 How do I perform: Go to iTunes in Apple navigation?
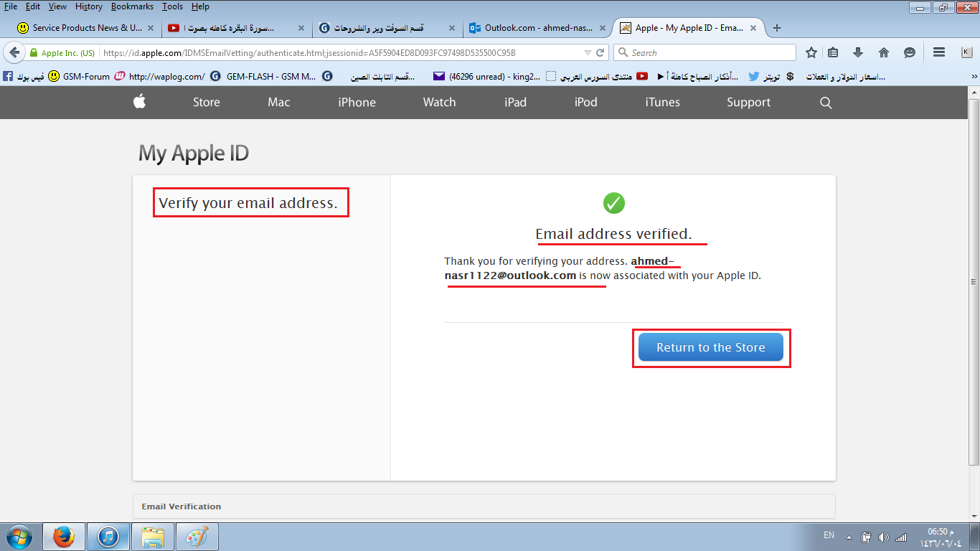click(x=663, y=103)
